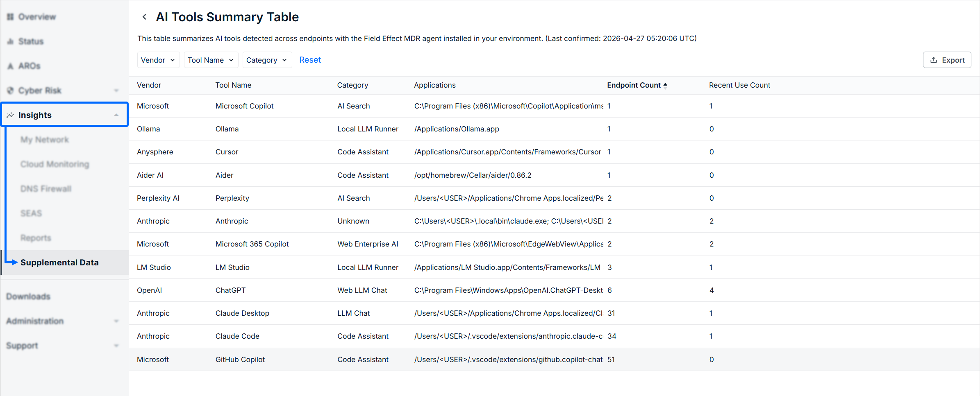Open Downloads in the sidebar
This screenshot has height=396, width=980.
tap(28, 296)
